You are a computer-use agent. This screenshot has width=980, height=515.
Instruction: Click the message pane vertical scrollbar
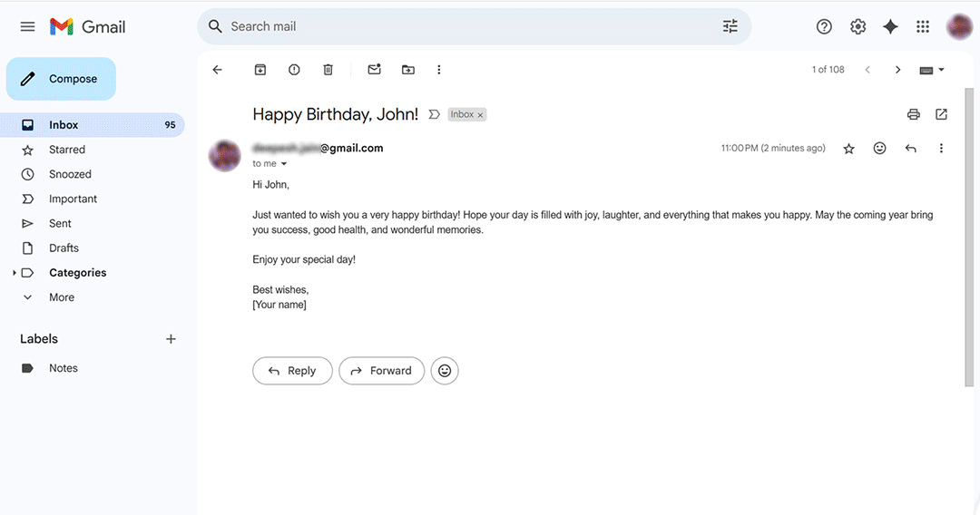coord(969,238)
